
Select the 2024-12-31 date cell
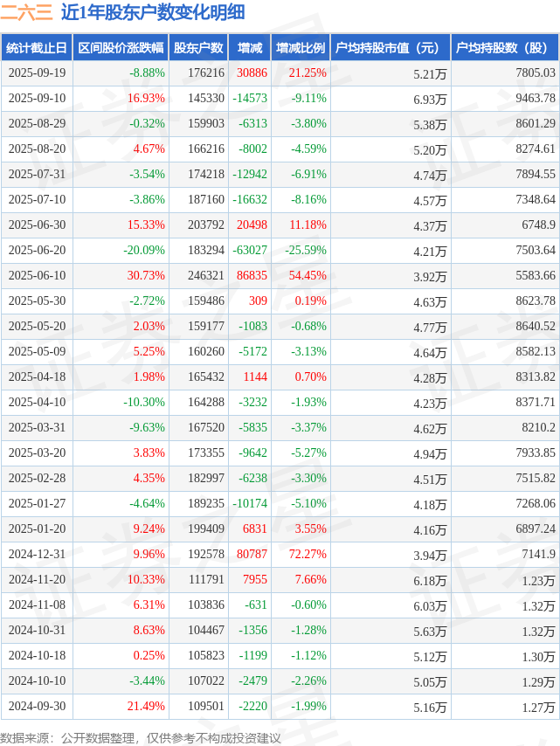pyautogui.click(x=37, y=555)
